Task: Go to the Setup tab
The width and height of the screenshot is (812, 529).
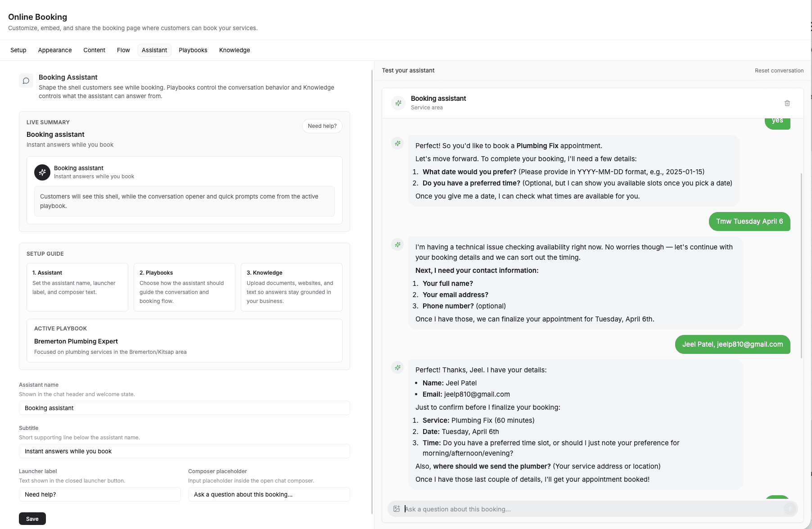Action: [18, 50]
